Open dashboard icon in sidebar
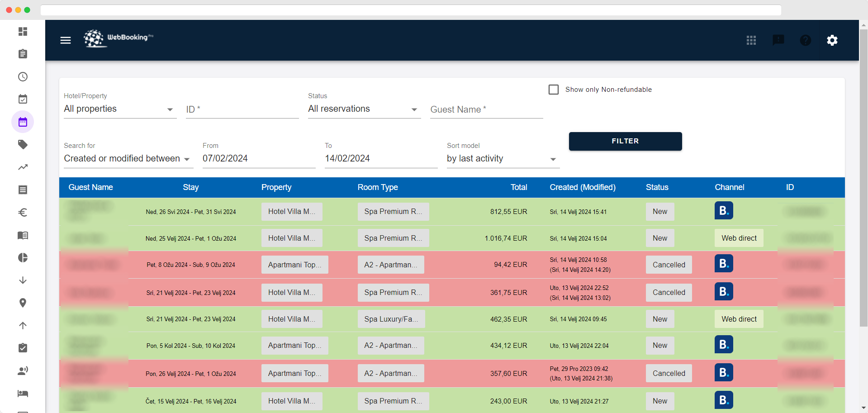This screenshot has width=868, height=413. pyautogui.click(x=23, y=31)
